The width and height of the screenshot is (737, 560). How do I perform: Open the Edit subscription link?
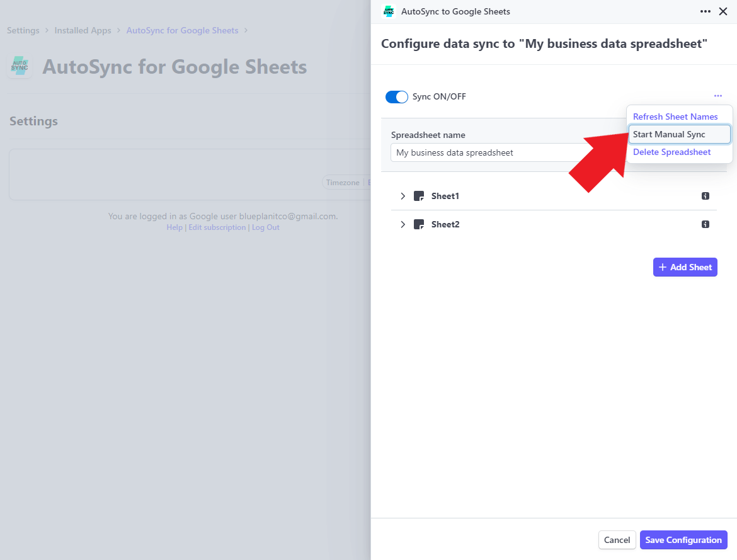tap(217, 227)
